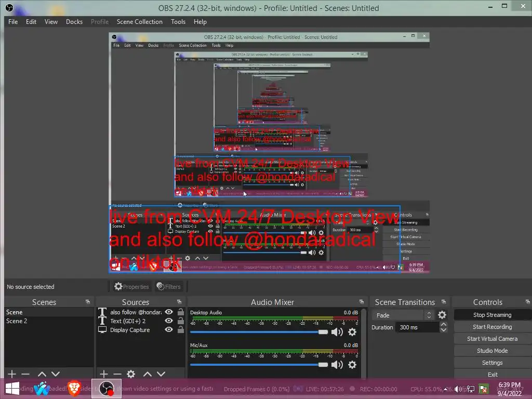This screenshot has width=532, height=399.
Task: Open source properties gear in Sources toolbar
Action: pyautogui.click(x=131, y=374)
